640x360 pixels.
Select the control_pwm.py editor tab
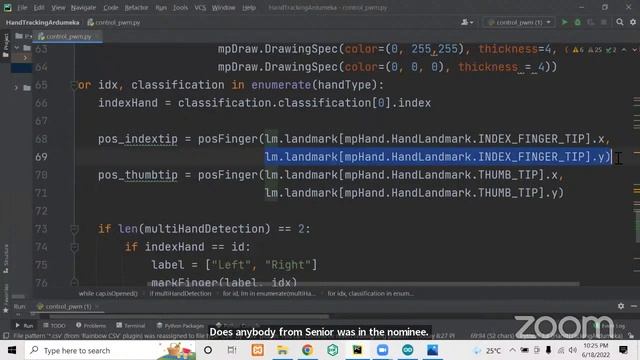pos(68,36)
